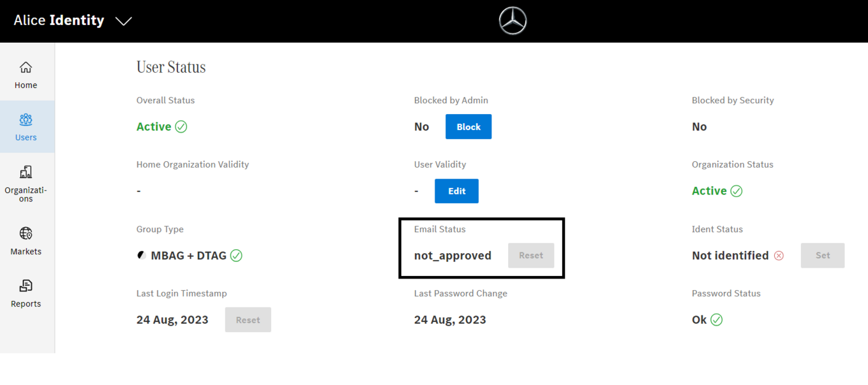
Task: Select the Markets globe icon
Action: [x=26, y=233]
